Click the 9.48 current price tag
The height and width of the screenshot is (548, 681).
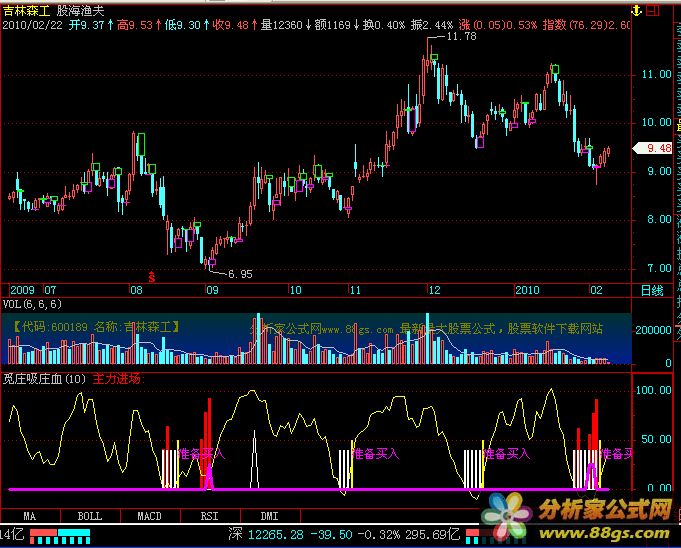[659, 148]
